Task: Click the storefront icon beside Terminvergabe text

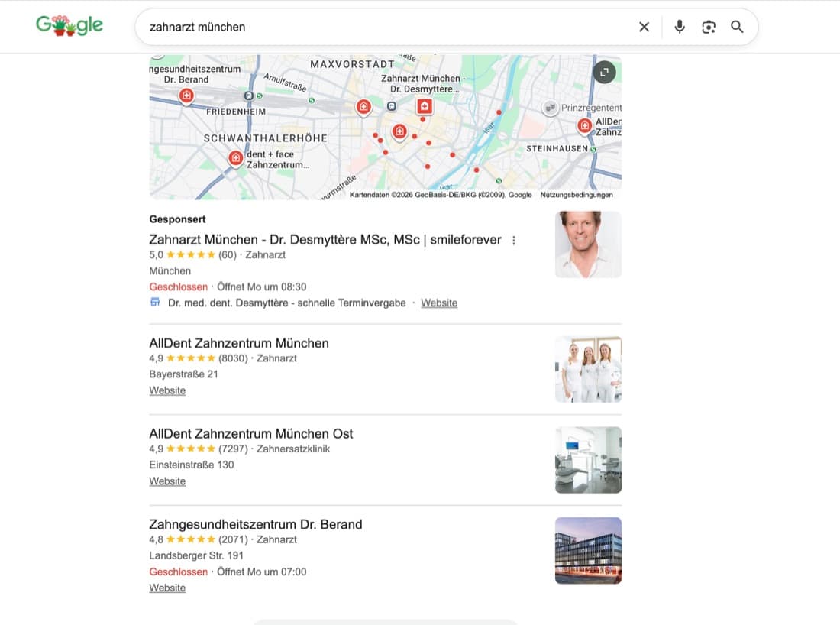Action: click(155, 302)
